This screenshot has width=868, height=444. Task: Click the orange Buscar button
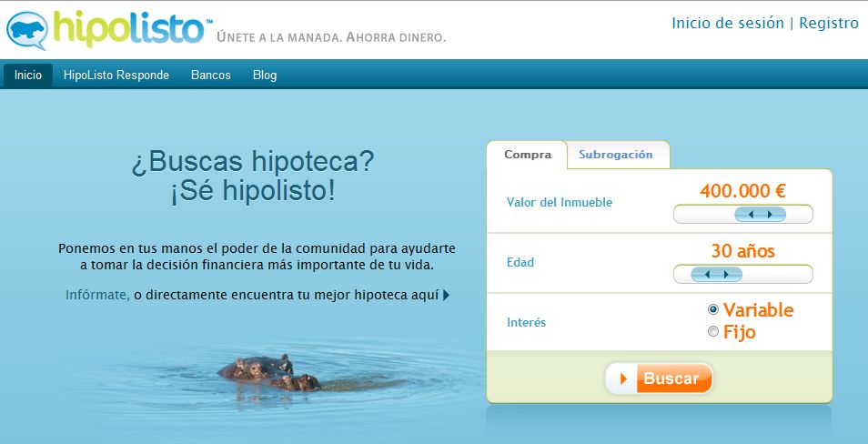659,378
